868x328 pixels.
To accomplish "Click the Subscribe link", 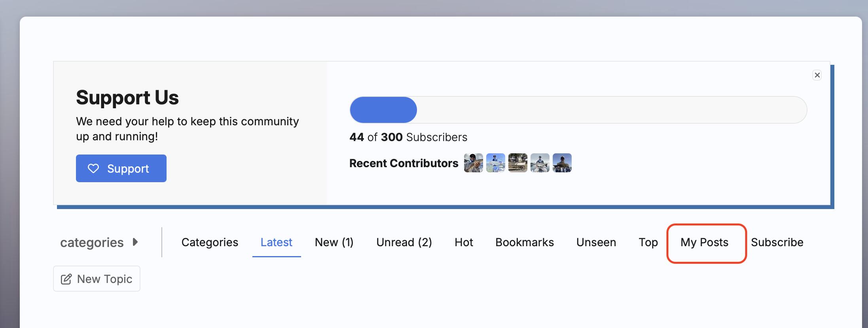I will 777,242.
